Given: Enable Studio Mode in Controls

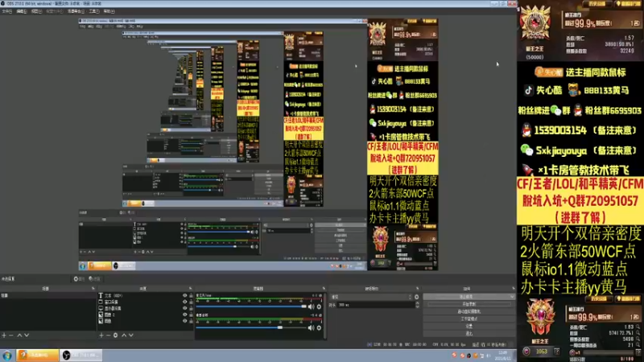Looking at the screenshot, I should (x=469, y=319).
